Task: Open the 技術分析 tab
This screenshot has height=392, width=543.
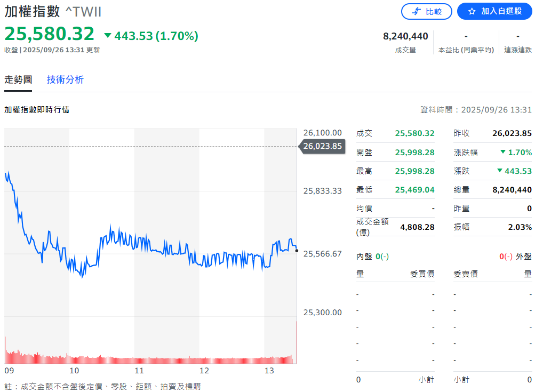Action: [x=65, y=79]
